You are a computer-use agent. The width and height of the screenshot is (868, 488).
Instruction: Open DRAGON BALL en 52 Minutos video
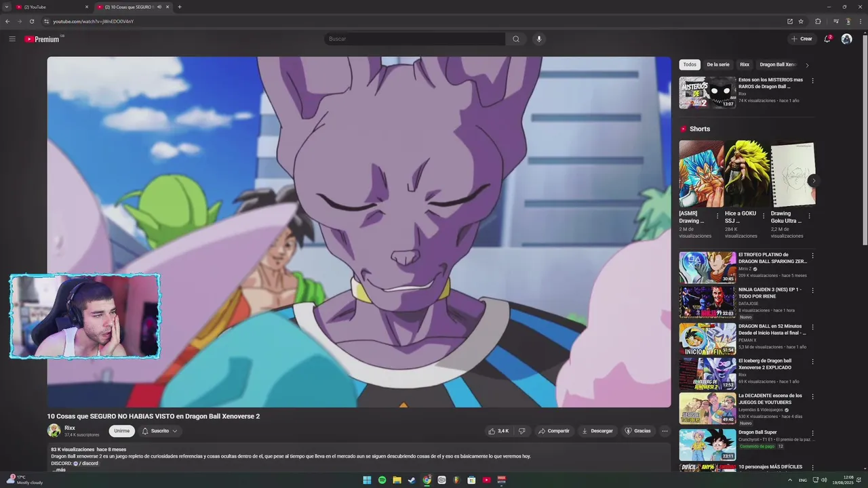707,339
